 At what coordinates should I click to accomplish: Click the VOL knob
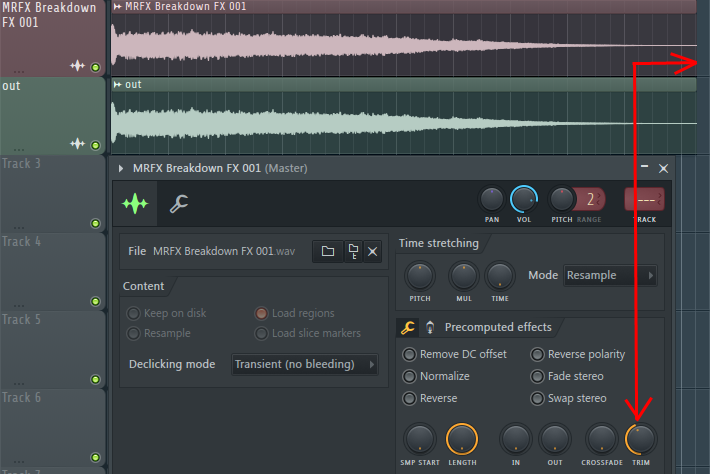coord(524,200)
